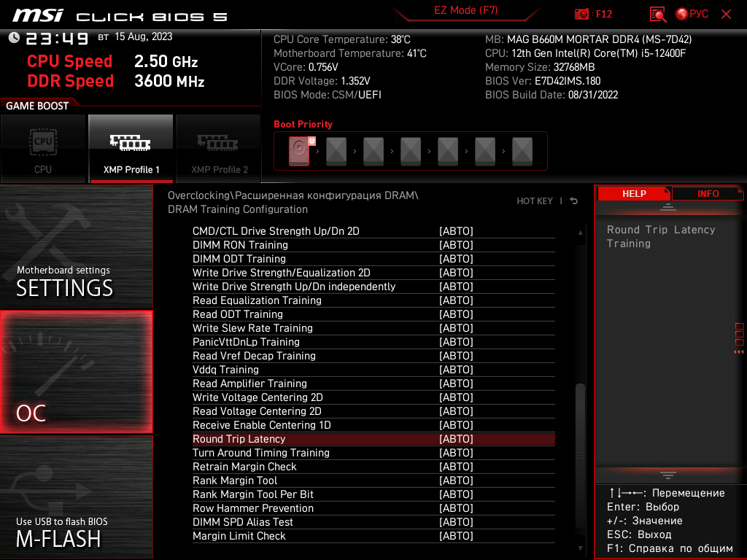Open DIMM ODT Training value dropdown
Screen dimensions: 747x560
click(x=456, y=259)
